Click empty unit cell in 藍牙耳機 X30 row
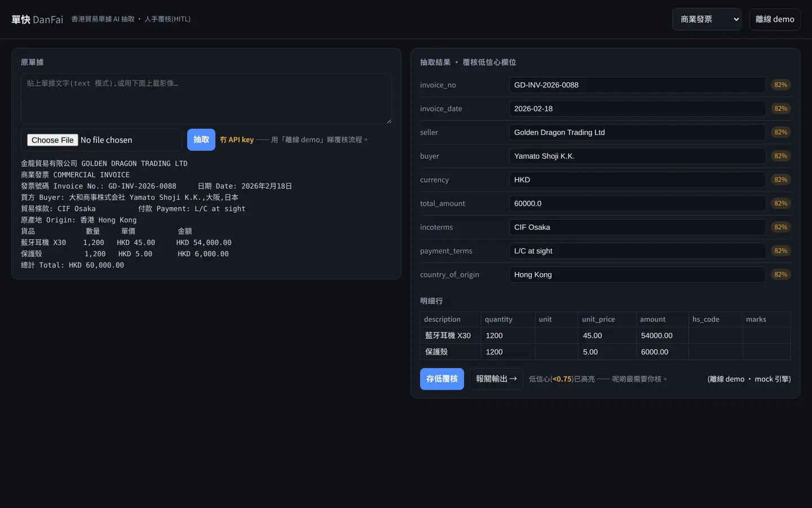Image resolution: width=812 pixels, height=508 pixels. point(557,335)
